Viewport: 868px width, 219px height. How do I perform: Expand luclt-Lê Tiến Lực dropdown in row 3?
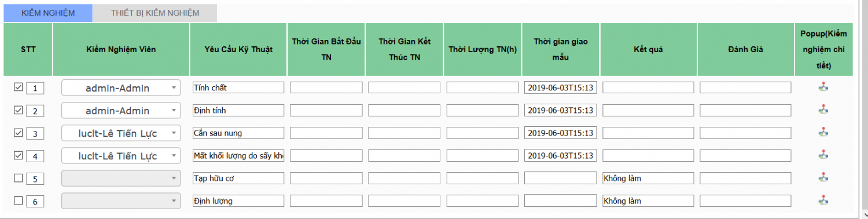tap(122, 133)
